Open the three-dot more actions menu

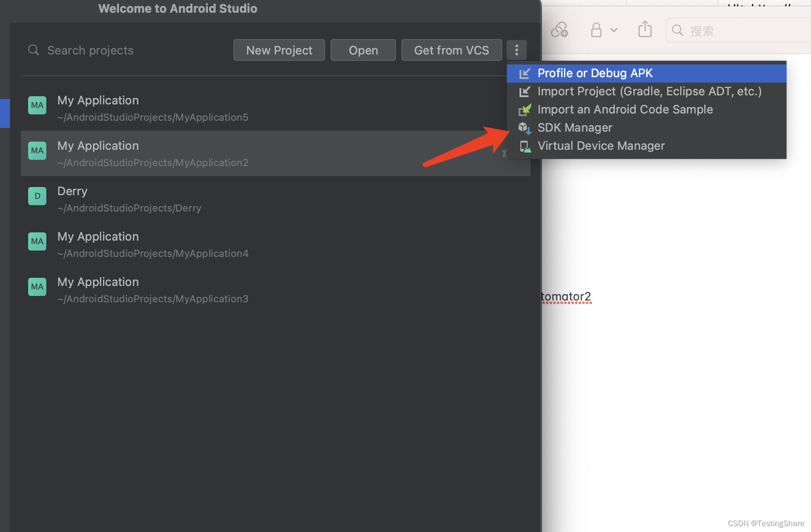click(x=517, y=50)
